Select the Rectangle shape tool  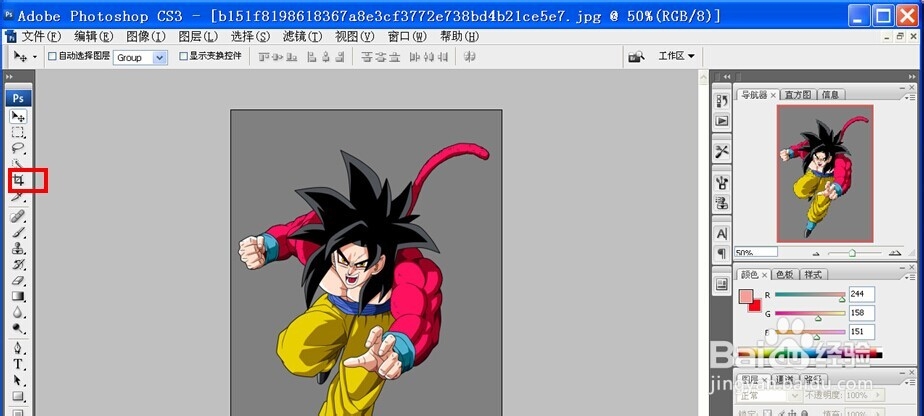click(18, 396)
